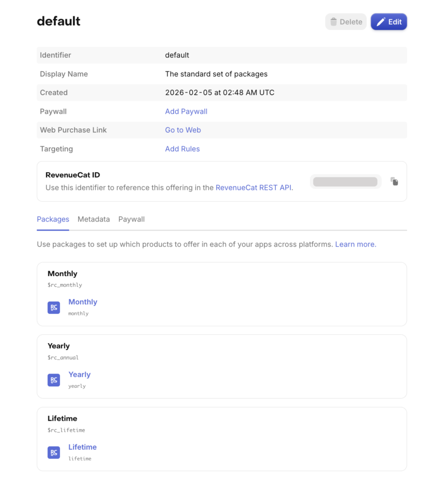This screenshot has width=438, height=504.
Task: Click the Add Rules targeting link
Action: 182,149
